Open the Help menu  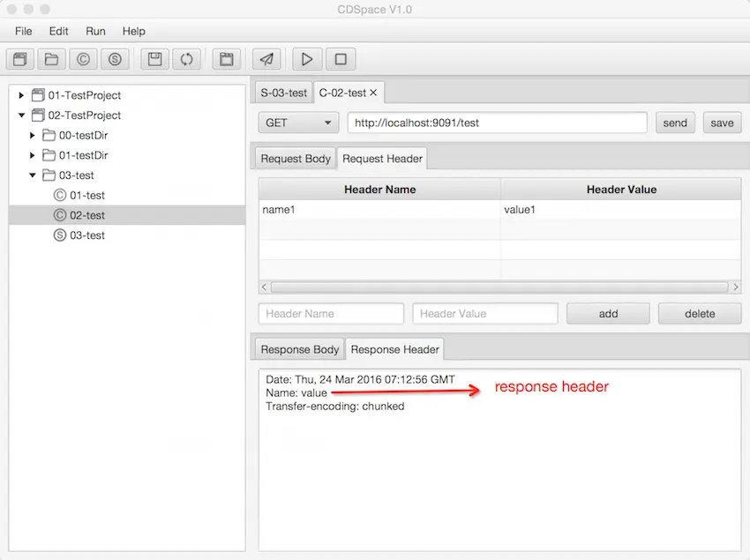click(133, 31)
